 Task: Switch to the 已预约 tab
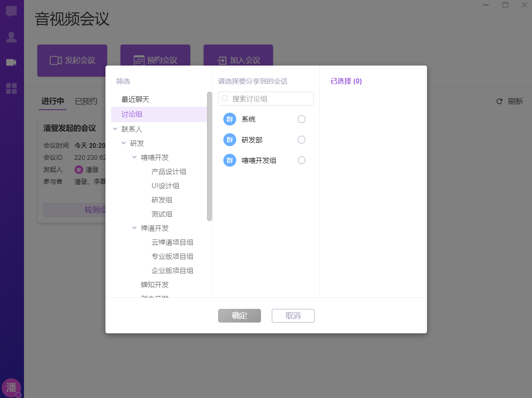point(86,102)
